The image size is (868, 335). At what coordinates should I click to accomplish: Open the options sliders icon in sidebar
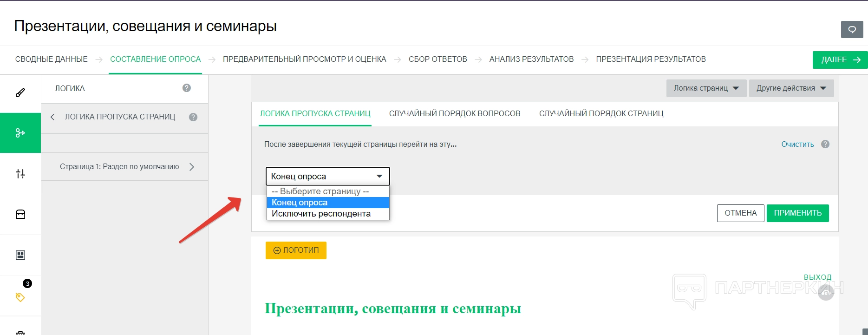click(x=20, y=174)
